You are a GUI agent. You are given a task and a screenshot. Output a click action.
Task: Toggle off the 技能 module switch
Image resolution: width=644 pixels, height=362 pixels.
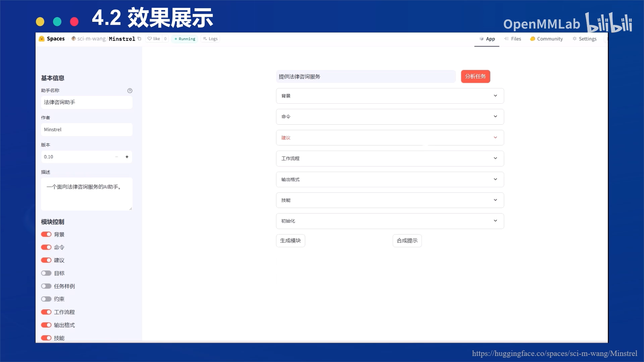46,338
